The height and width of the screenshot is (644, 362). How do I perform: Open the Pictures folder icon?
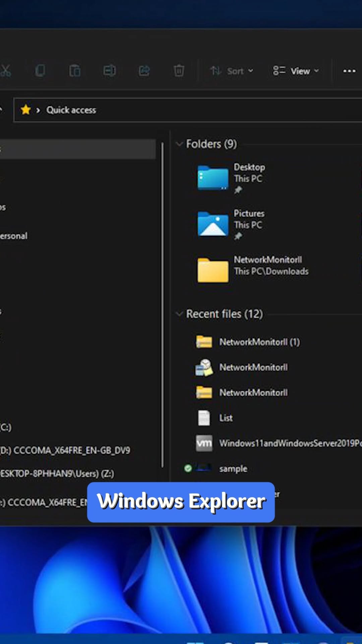[213, 224]
